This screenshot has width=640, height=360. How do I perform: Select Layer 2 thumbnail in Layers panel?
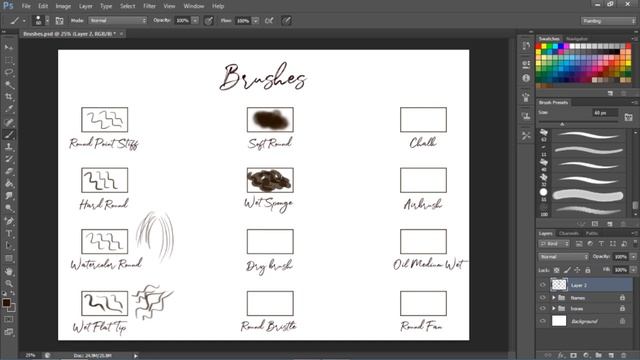coord(559,284)
